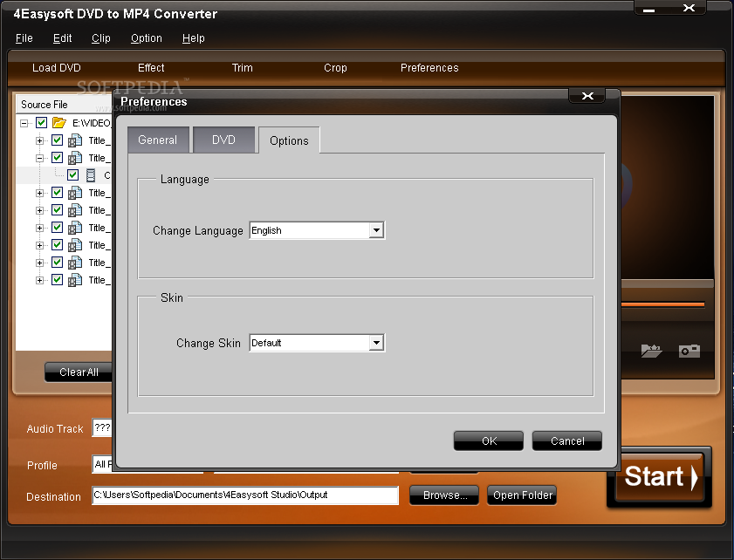
Task: Click the video file icon of the last Title row
Action: (75, 280)
